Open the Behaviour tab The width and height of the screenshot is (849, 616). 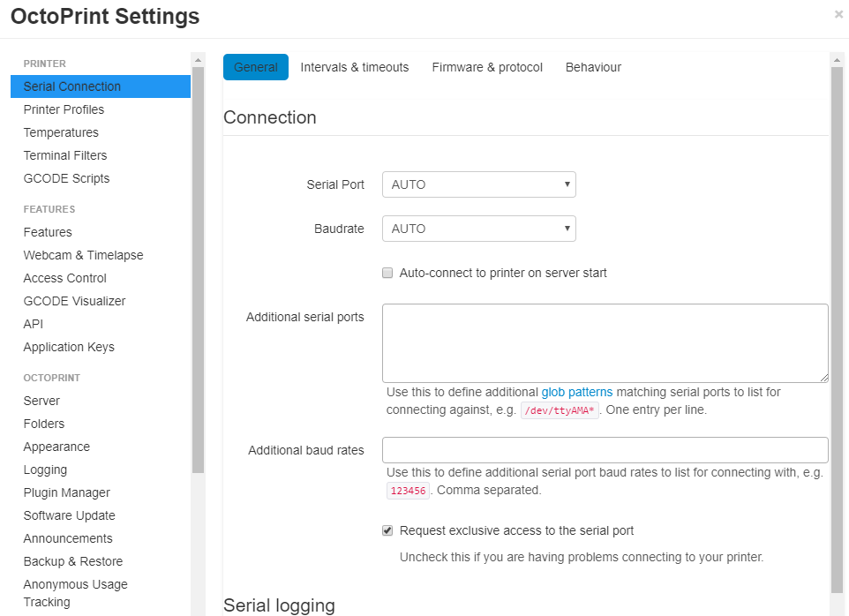593,67
